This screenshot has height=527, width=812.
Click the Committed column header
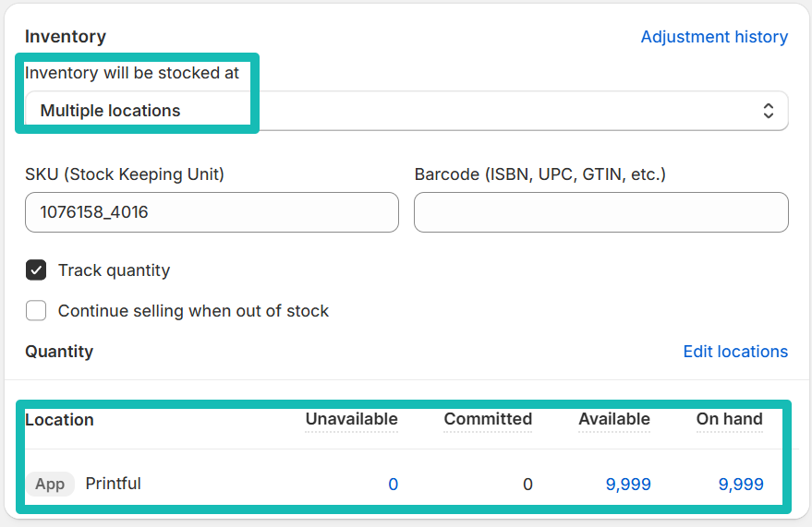click(x=488, y=419)
